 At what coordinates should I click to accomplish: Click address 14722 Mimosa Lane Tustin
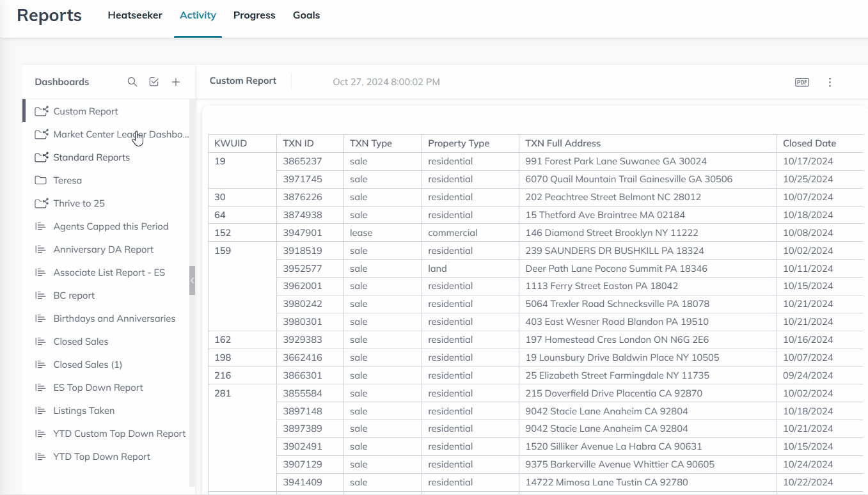(647, 482)
